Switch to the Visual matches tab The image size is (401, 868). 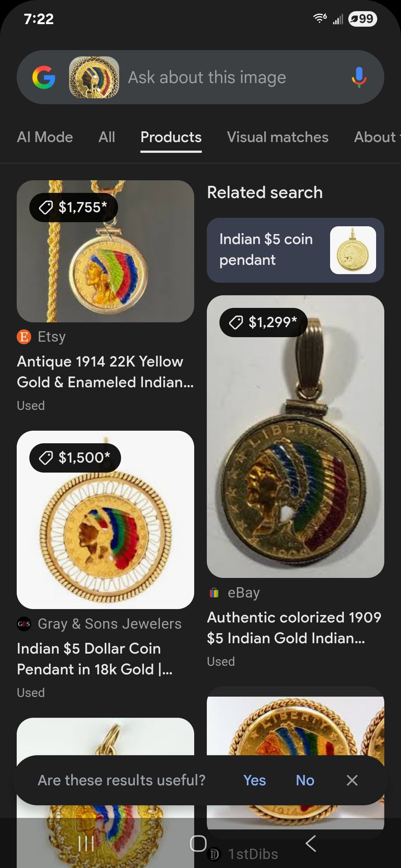[278, 137]
